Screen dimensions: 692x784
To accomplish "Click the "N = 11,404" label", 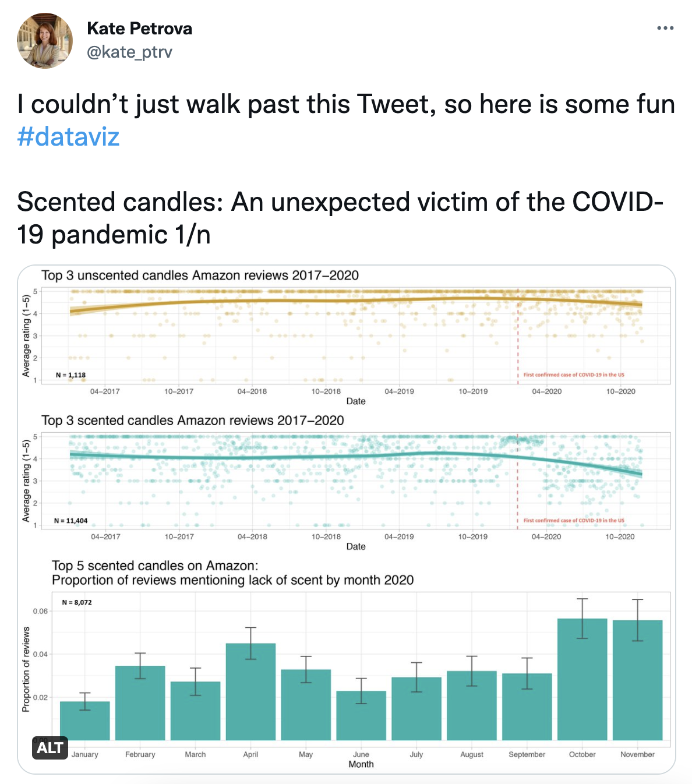I will click(70, 521).
